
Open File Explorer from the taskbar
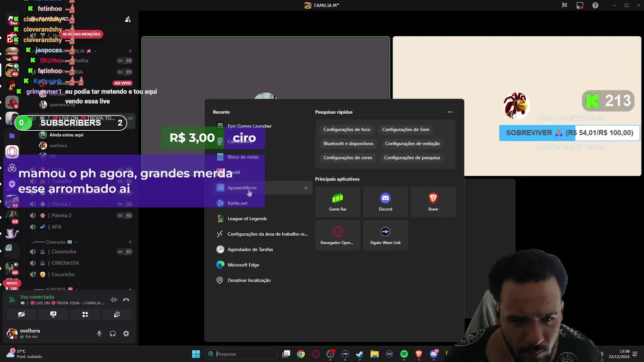(374, 354)
